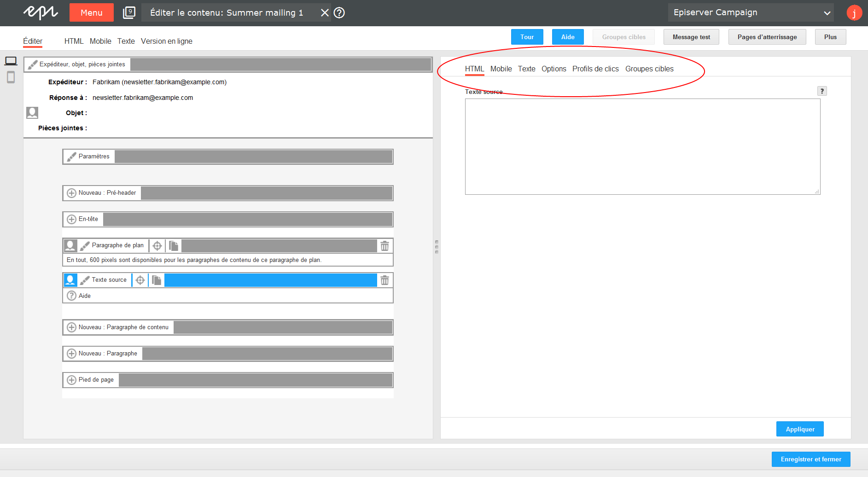Switch to desktop preview laptop icon
The height and width of the screenshot is (477, 868).
pyautogui.click(x=11, y=61)
